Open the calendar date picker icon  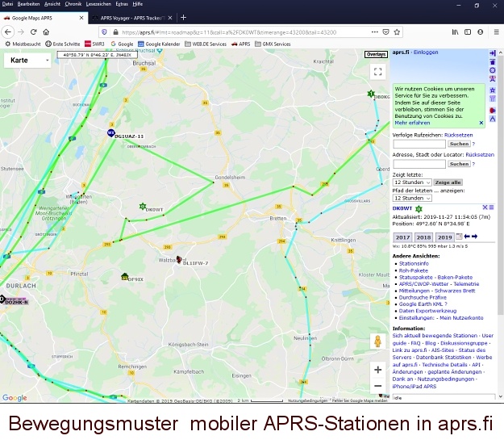(x=459, y=237)
